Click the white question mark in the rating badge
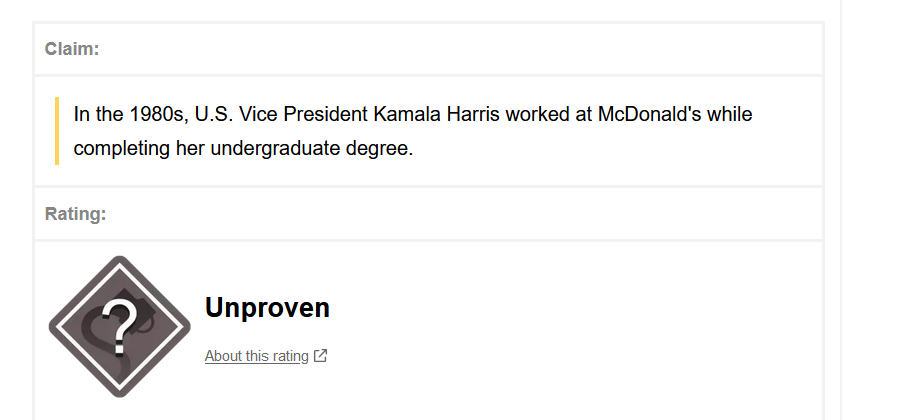This screenshot has width=898, height=420. click(119, 327)
